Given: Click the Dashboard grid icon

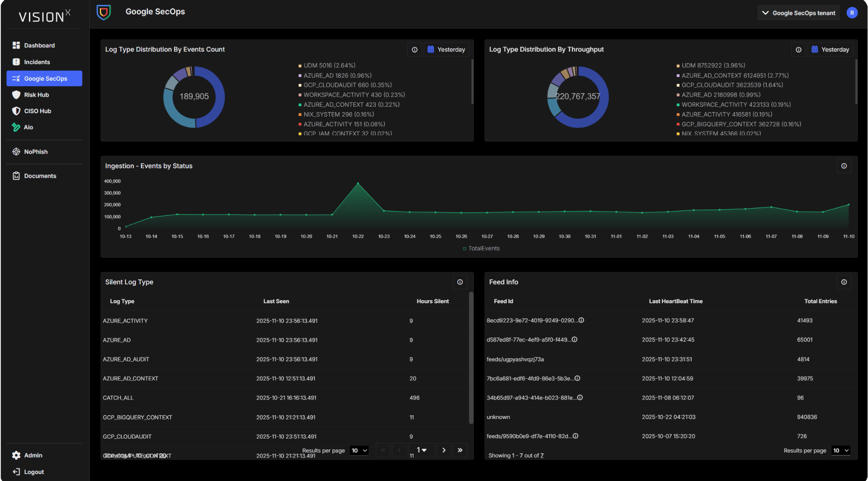Looking at the screenshot, I should [16, 46].
